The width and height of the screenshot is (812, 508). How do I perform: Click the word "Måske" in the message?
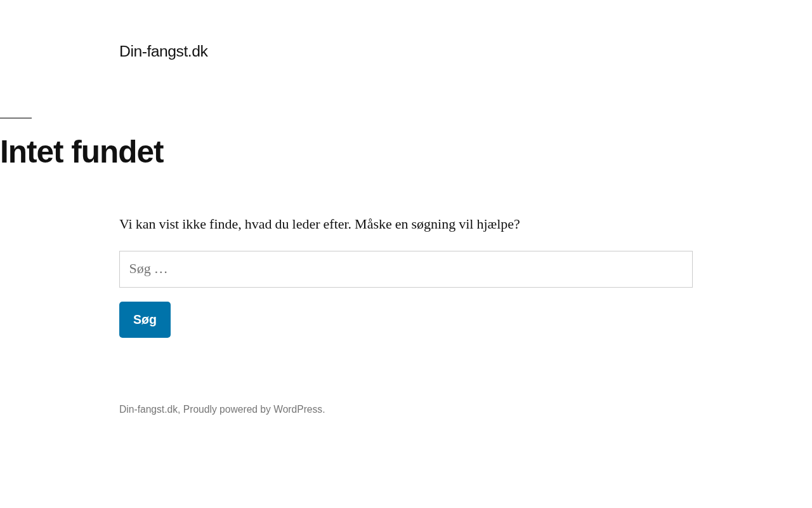coord(373,224)
